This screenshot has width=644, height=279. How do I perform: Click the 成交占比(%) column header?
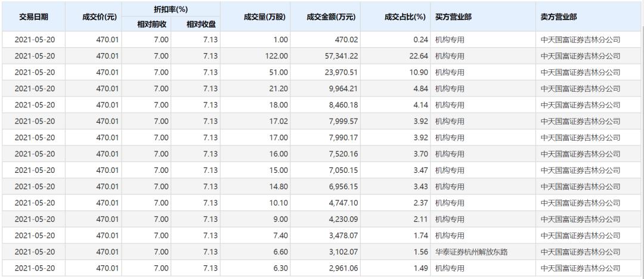coord(404,17)
